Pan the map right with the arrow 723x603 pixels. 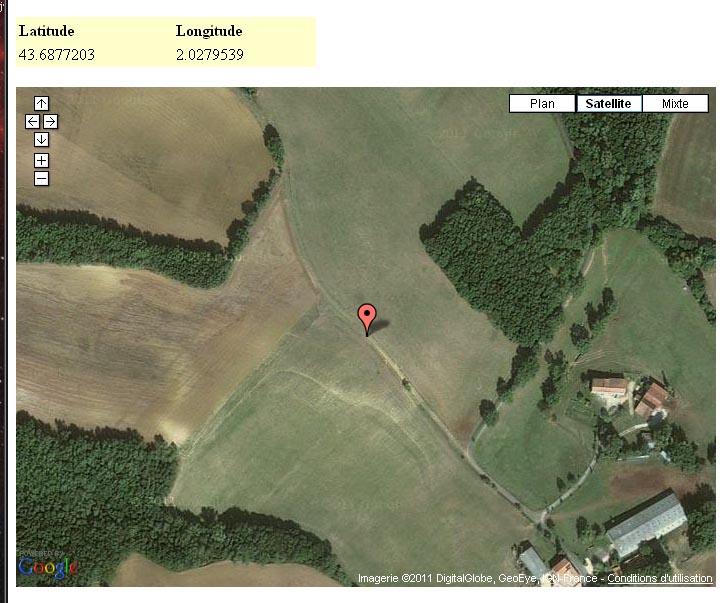(50, 122)
